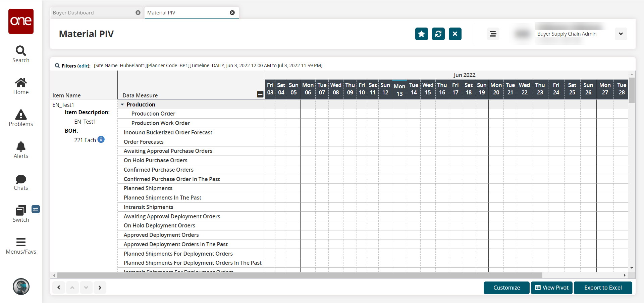Collapse the Production data measure group
The height and width of the screenshot is (303, 644).
(x=122, y=105)
